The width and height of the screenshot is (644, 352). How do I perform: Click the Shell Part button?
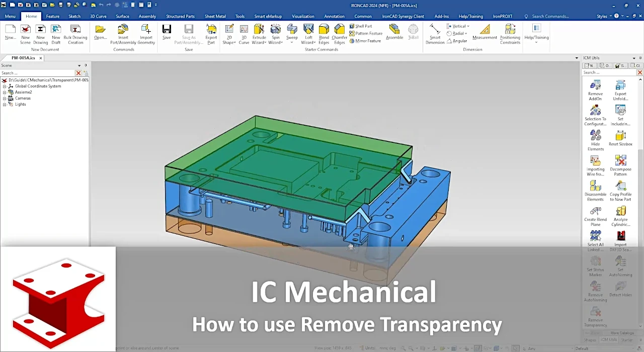pyautogui.click(x=361, y=26)
